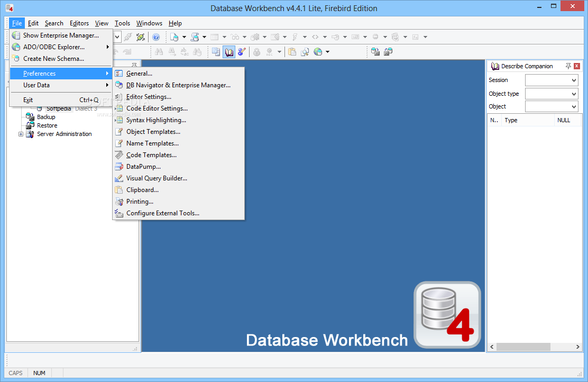
Task: Open dropdown arrow next to REC icon
Action: click(x=279, y=52)
